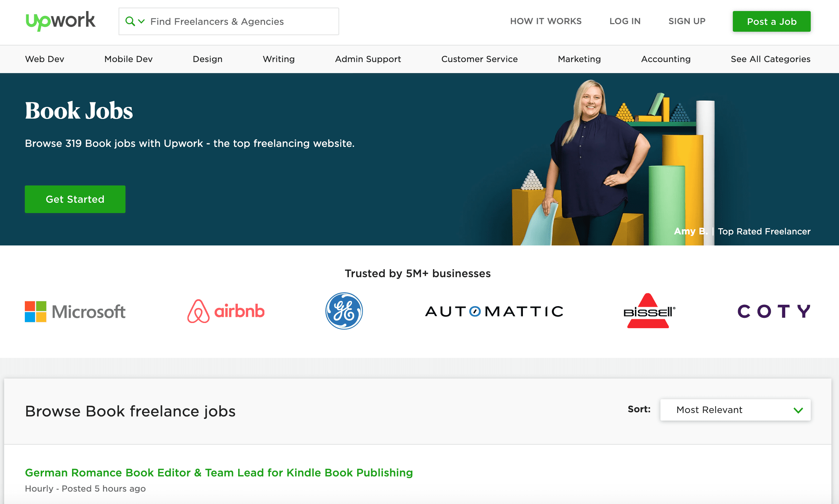Click the Get Started button
839x504 pixels.
point(75,199)
